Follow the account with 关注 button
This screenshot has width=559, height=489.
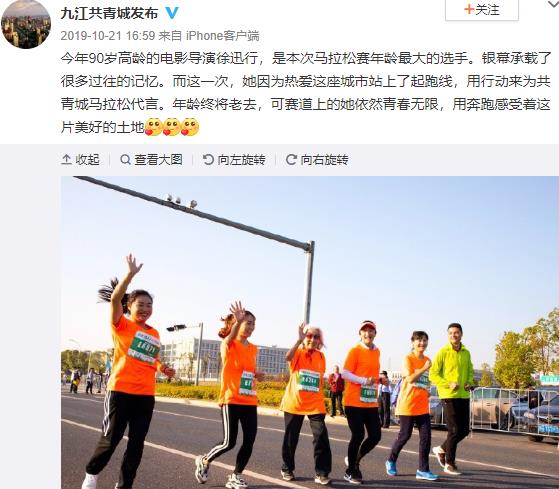coord(482,10)
